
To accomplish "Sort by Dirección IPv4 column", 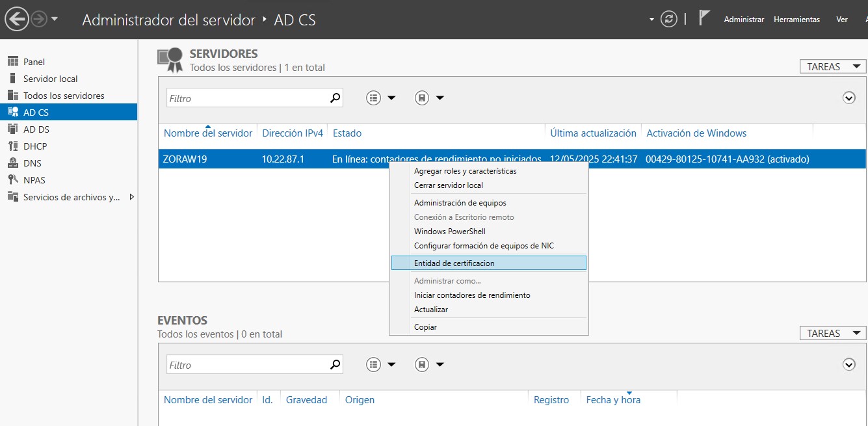I will click(x=293, y=133).
